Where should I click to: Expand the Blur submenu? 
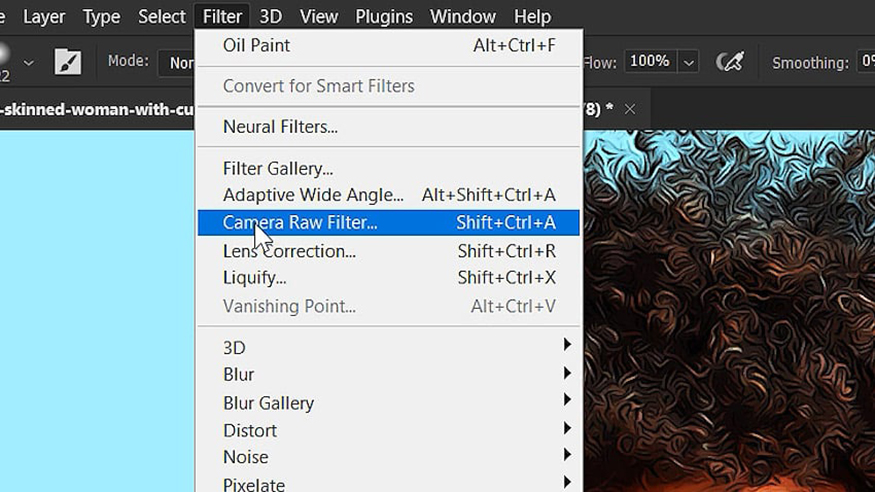(388, 374)
